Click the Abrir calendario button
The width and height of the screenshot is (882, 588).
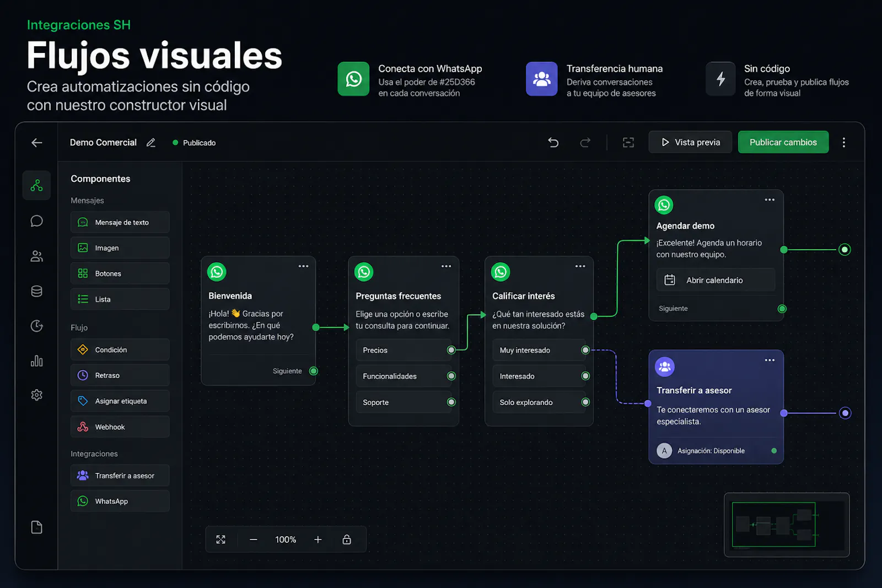click(716, 280)
